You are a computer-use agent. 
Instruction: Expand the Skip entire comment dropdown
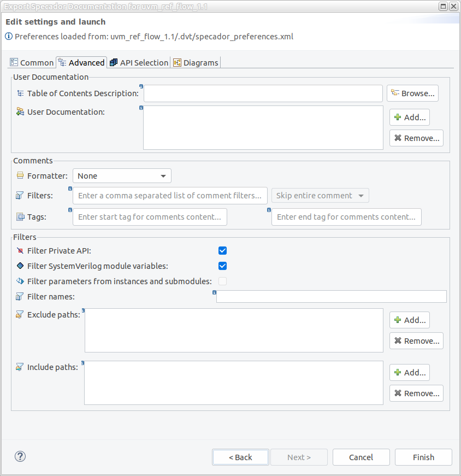tap(320, 196)
